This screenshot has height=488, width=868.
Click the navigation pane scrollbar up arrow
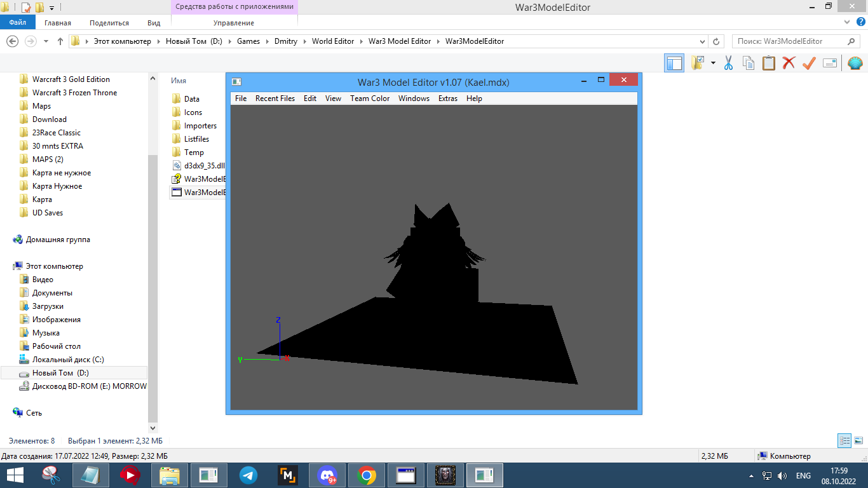click(153, 78)
